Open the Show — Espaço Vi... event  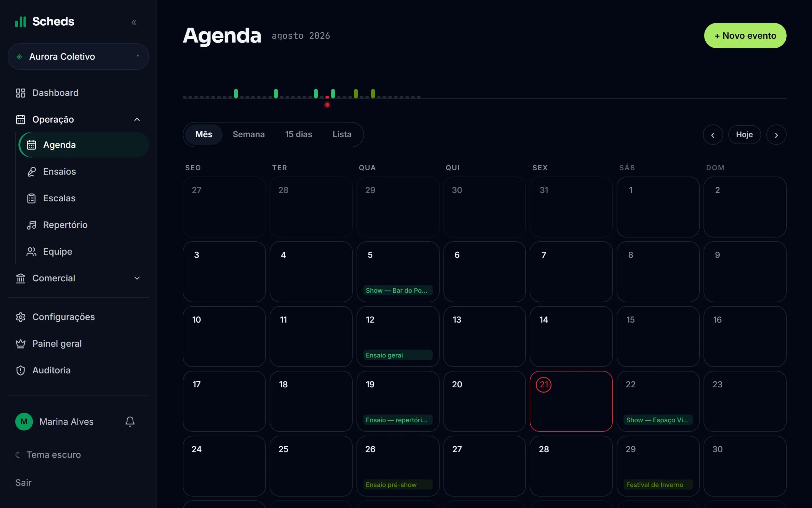click(658, 420)
